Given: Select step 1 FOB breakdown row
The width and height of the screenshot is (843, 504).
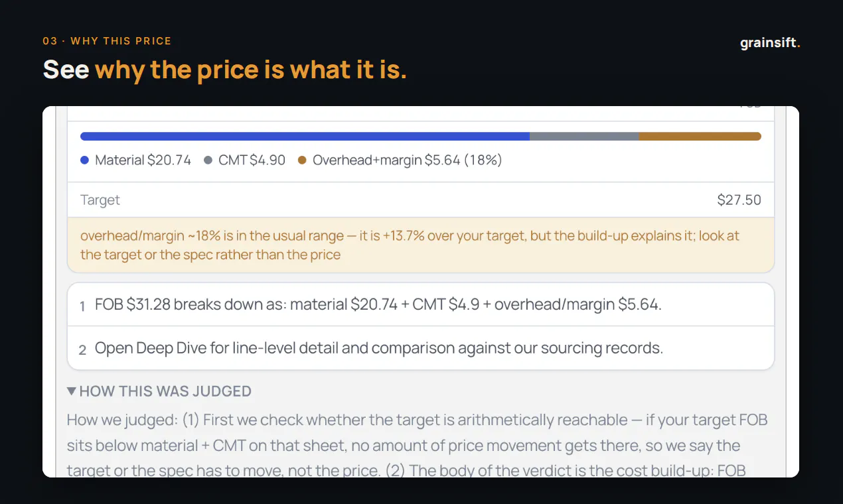Looking at the screenshot, I should coord(421,305).
